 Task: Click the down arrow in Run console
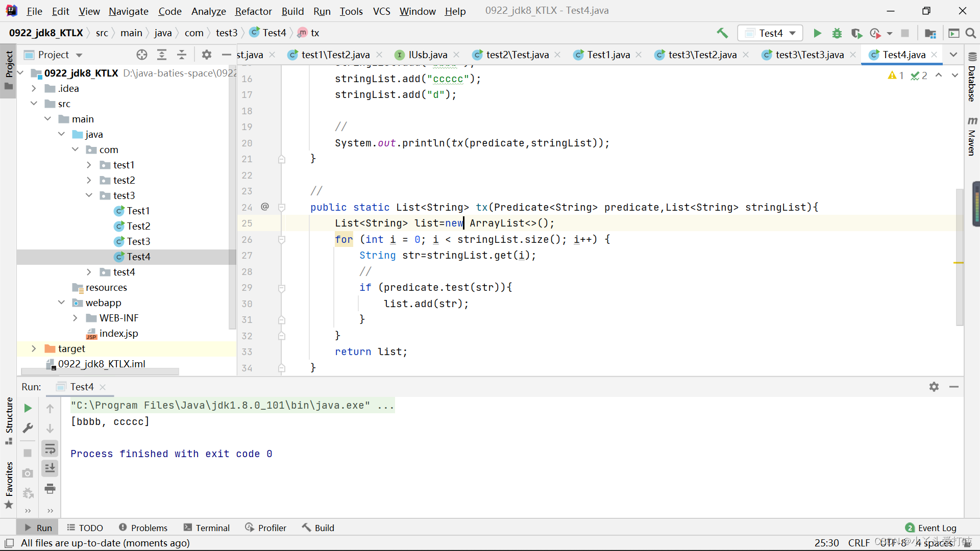(50, 428)
